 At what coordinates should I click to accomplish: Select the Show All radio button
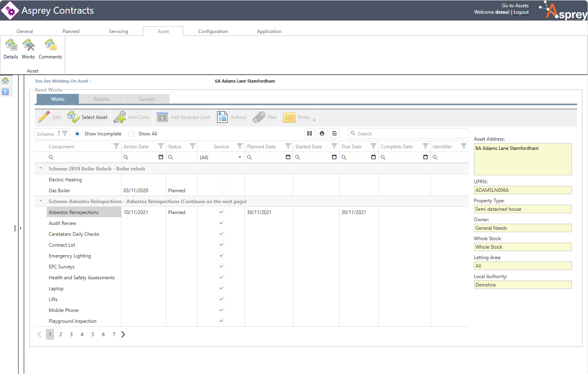click(131, 134)
